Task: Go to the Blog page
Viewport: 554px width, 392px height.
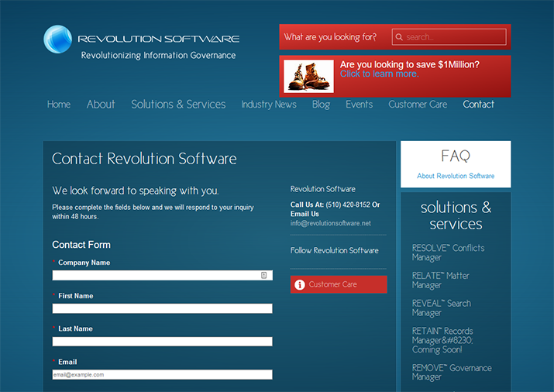Action: tap(321, 105)
